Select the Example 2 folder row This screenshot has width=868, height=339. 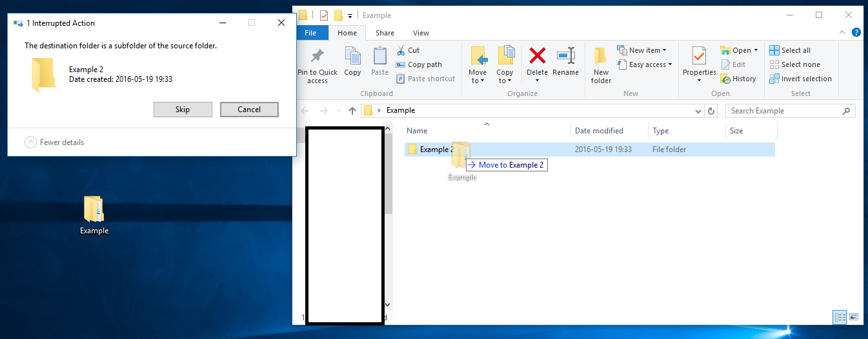[x=589, y=150]
